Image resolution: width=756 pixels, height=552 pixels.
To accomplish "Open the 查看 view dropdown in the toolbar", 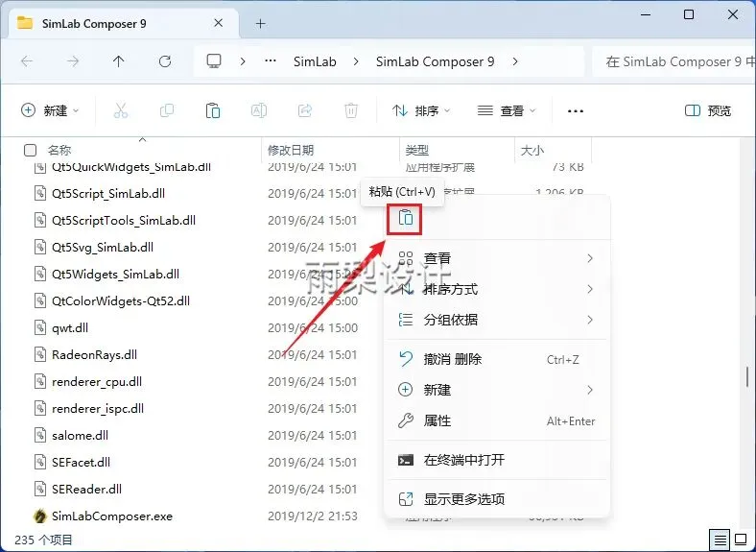I will [507, 110].
